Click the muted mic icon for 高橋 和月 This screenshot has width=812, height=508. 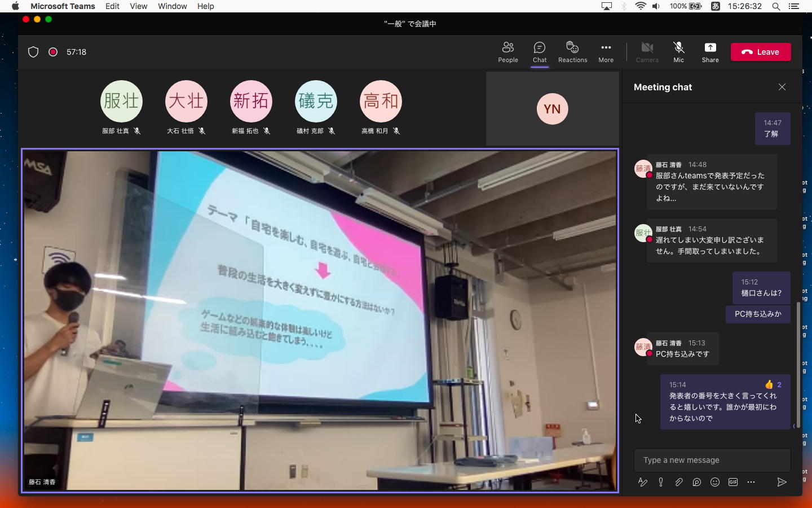click(x=396, y=131)
